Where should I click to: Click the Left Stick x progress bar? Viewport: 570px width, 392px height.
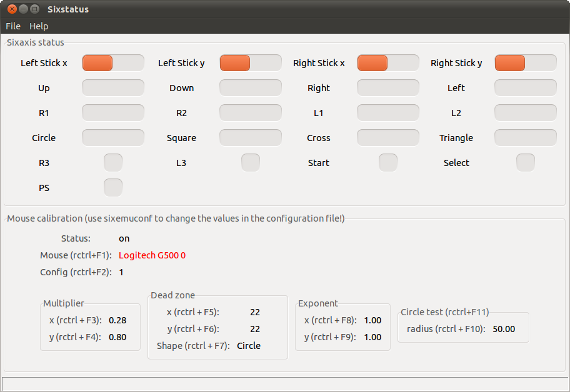click(113, 63)
